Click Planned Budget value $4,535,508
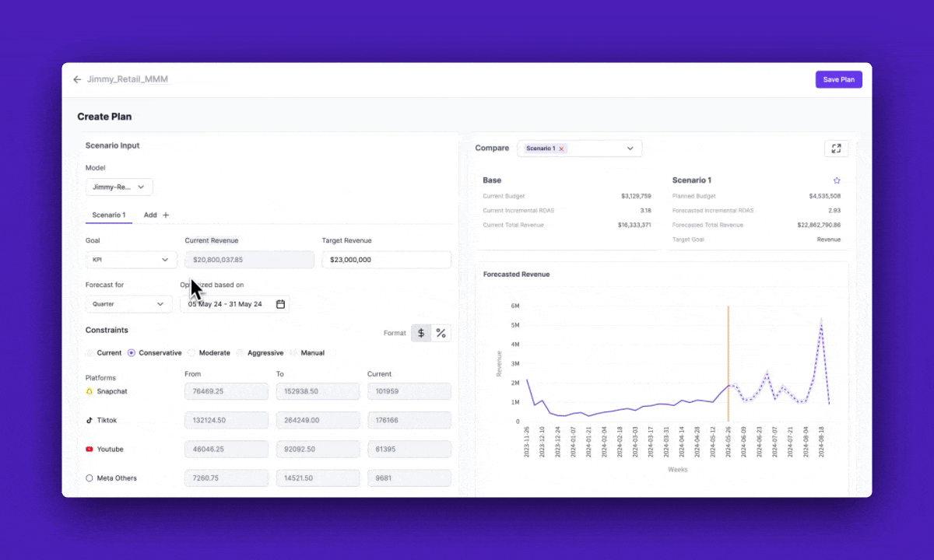 click(x=825, y=197)
